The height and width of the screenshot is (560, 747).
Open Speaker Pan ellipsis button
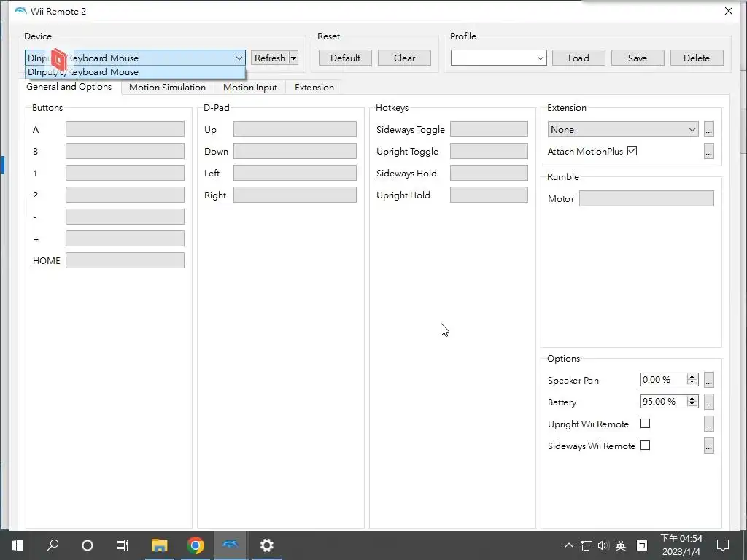[x=709, y=380]
